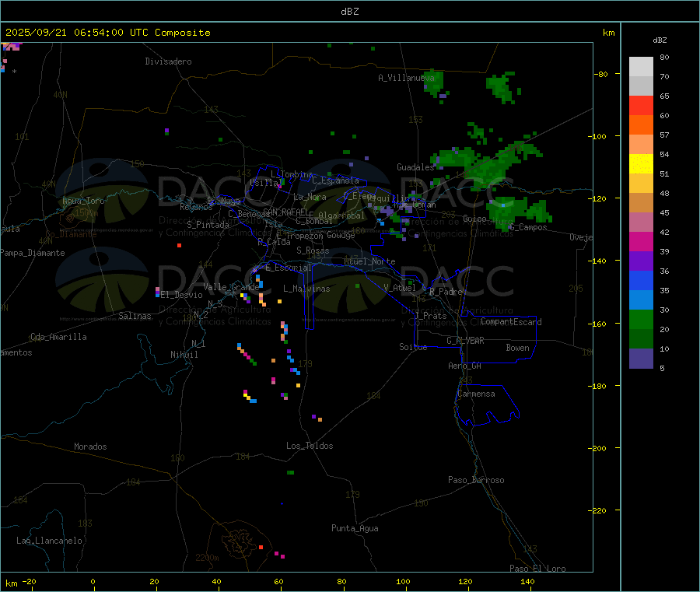700x592 pixels.
Task: Click the Guico location label
Action: tap(474, 219)
